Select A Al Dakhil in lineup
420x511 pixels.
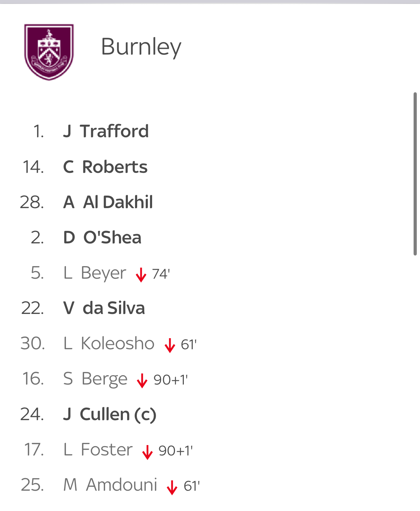pos(108,202)
